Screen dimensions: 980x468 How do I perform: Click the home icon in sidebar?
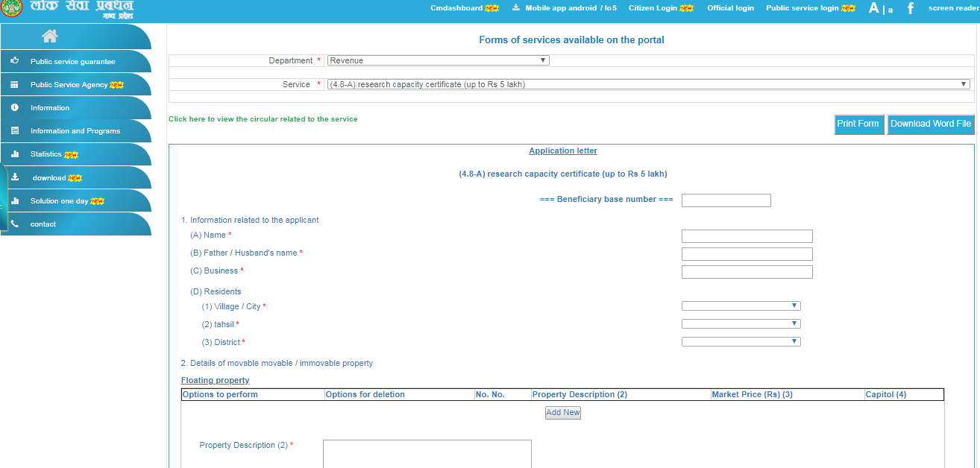click(50, 37)
